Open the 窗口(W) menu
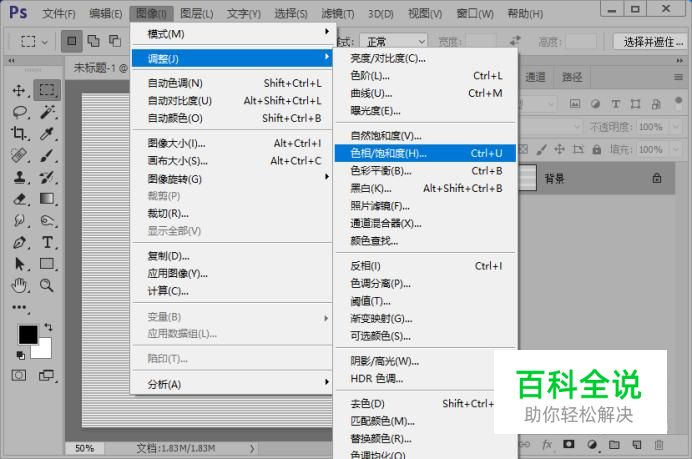This screenshot has height=459, width=692. 475,14
